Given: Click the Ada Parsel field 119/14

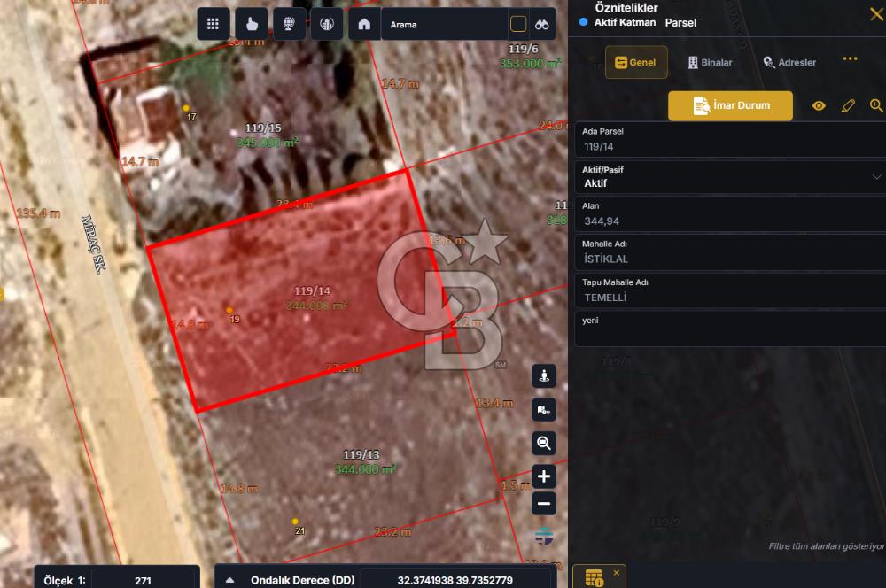Looking at the screenshot, I should pos(730,140).
